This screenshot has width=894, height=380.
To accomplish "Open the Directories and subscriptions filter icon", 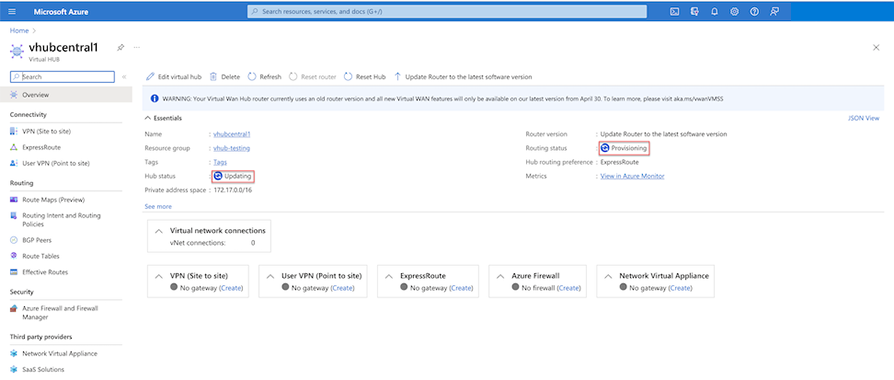I will [694, 11].
